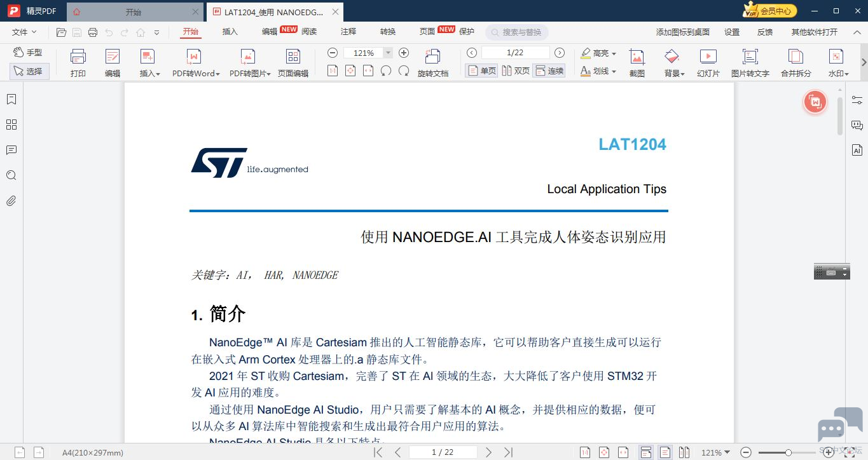Click the quick access print icon
Screen dimensions: 868x460
coord(93,32)
